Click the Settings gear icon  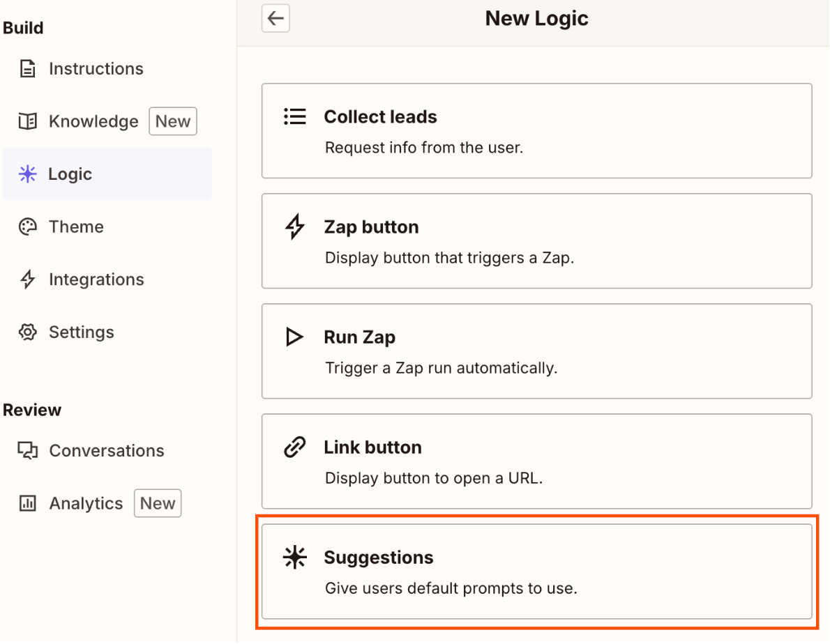(27, 332)
